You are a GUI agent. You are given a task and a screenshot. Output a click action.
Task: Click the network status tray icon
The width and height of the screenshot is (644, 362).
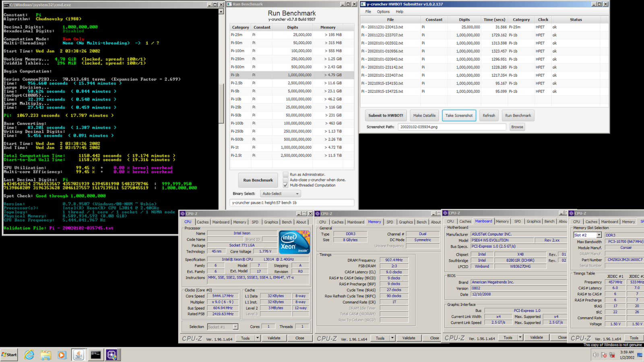tap(612, 355)
